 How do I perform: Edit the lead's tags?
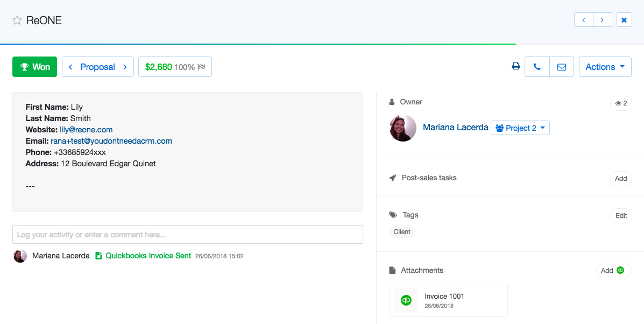tap(621, 216)
